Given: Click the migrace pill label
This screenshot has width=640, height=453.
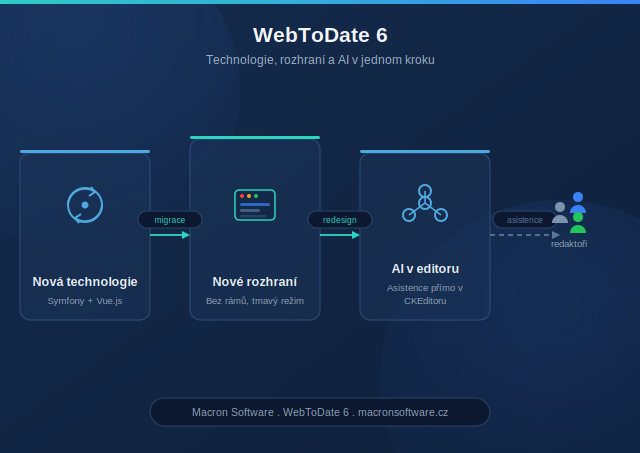Looking at the screenshot, I should tap(170, 220).
